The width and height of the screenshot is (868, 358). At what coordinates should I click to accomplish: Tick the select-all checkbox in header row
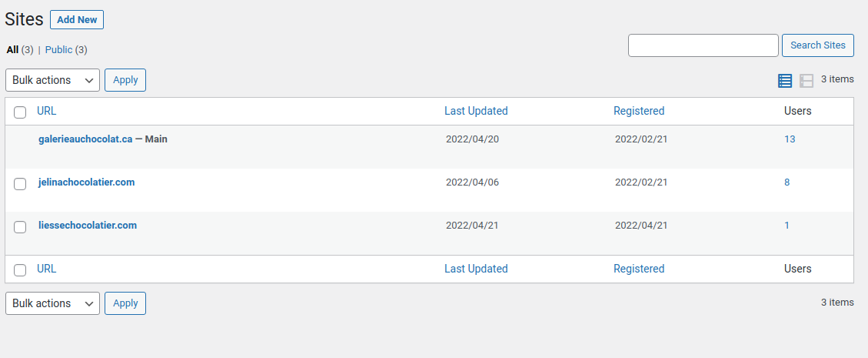(x=20, y=112)
